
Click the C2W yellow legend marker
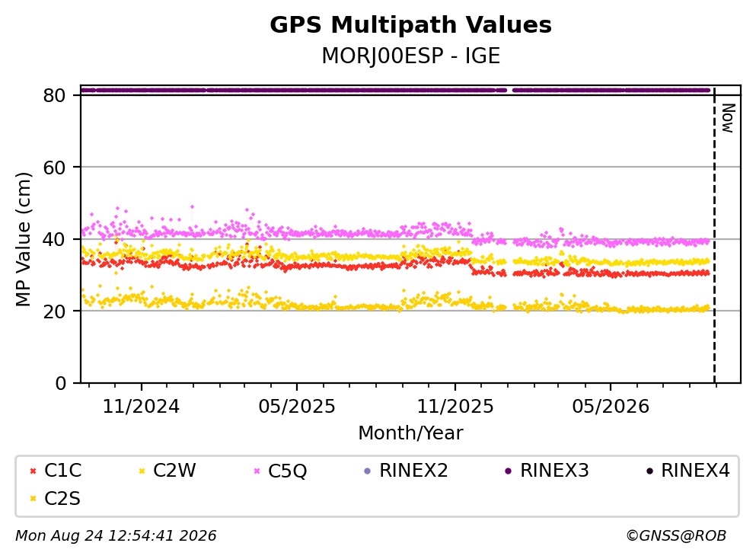coord(142,471)
